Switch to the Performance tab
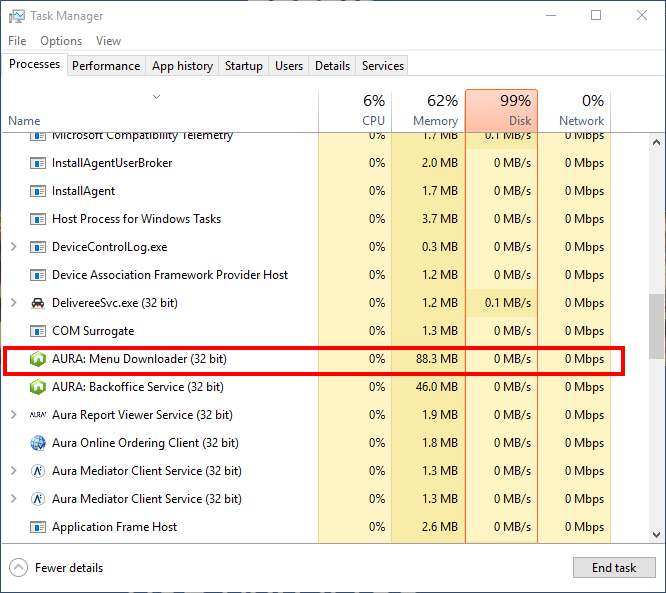Viewport: 666px width, 593px height. click(x=106, y=66)
